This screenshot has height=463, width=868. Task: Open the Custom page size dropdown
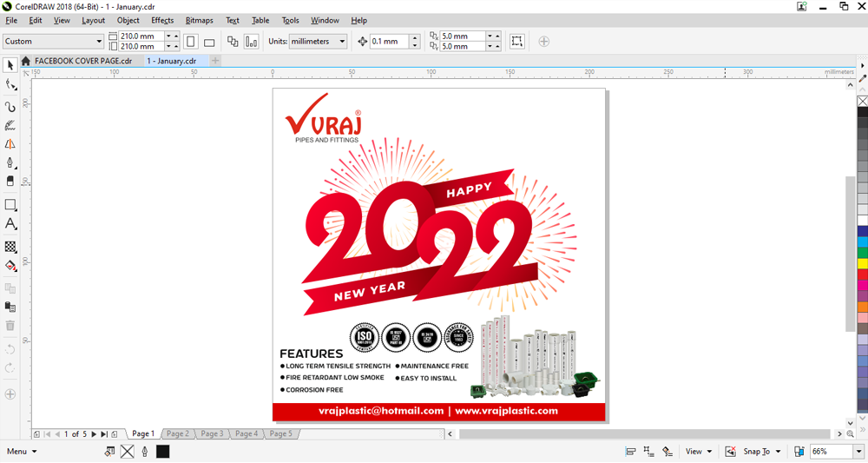pyautogui.click(x=53, y=42)
